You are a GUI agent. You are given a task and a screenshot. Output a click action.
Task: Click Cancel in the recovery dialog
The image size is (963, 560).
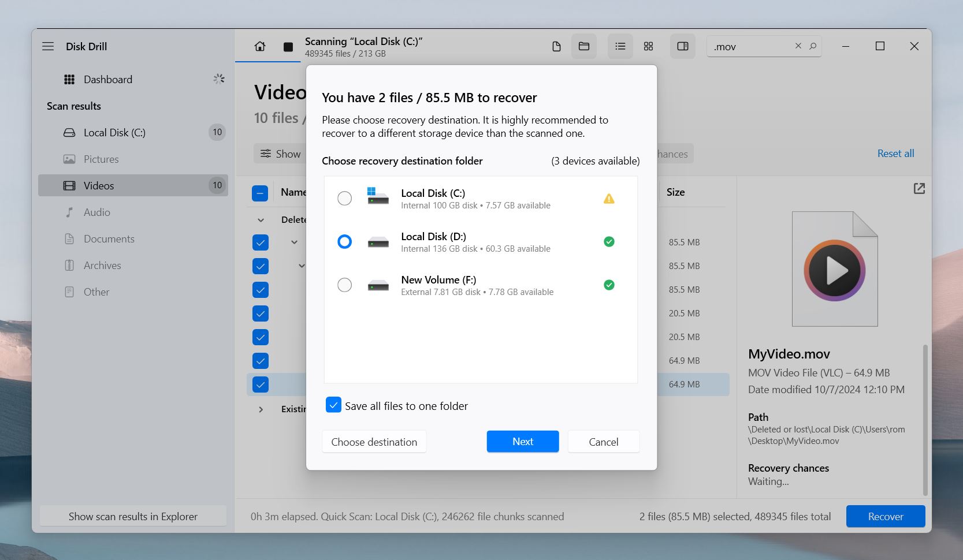click(604, 442)
